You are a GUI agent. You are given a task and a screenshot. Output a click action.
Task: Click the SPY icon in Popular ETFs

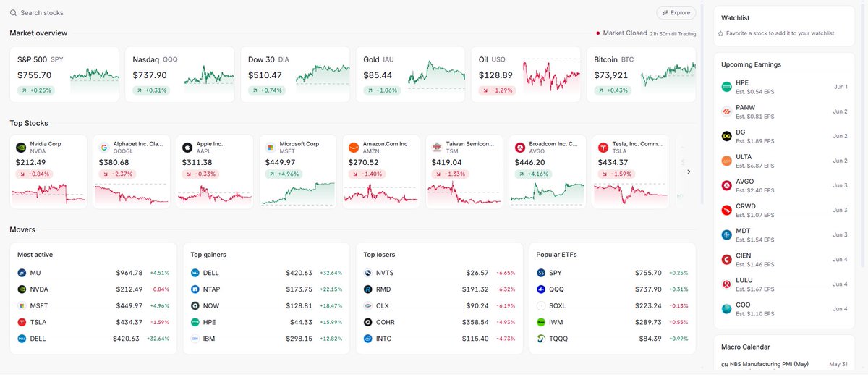(x=541, y=273)
